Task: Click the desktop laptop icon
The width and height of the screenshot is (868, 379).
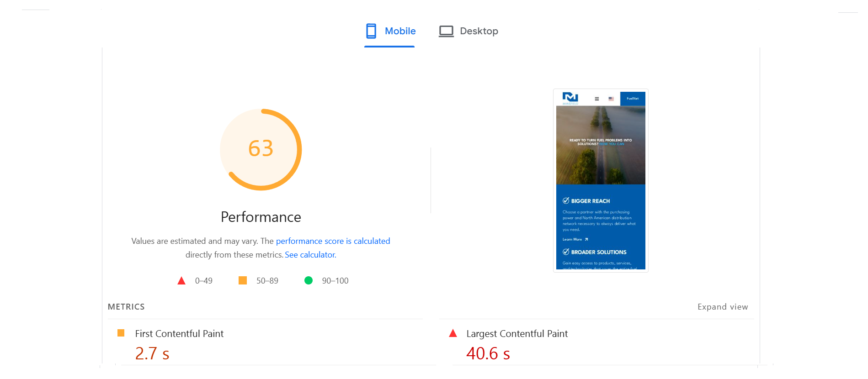Action: [x=446, y=31]
